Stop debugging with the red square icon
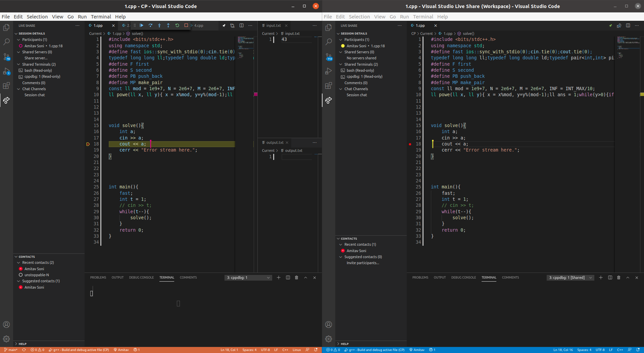Image resolution: width=644 pixels, height=353 pixels. 186,25
